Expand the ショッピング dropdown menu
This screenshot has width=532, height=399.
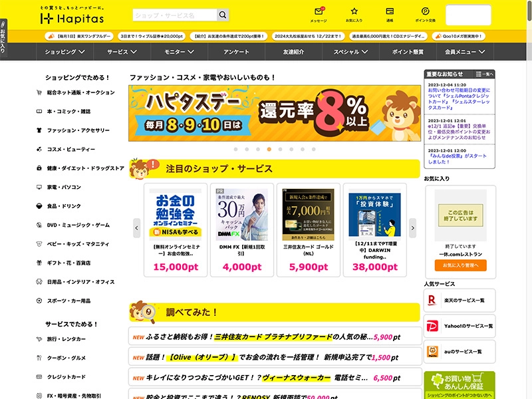[x=65, y=52]
